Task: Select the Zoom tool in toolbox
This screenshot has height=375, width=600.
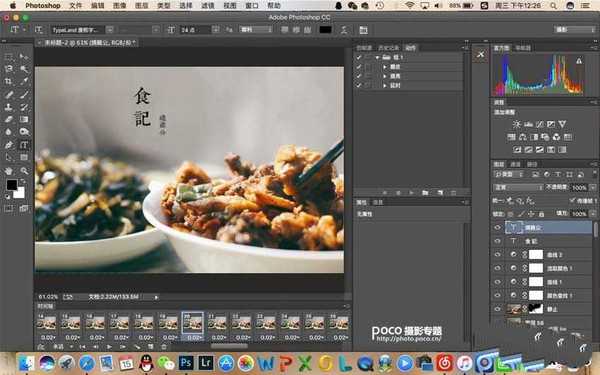Action: click(24, 171)
